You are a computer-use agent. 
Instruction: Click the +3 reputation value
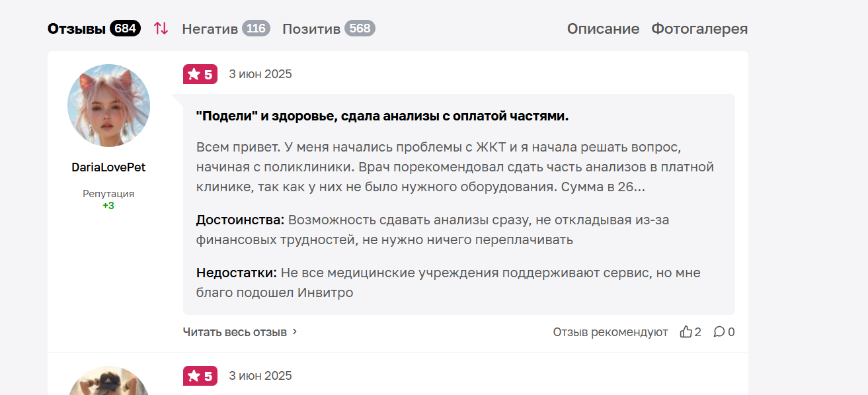pos(108,206)
